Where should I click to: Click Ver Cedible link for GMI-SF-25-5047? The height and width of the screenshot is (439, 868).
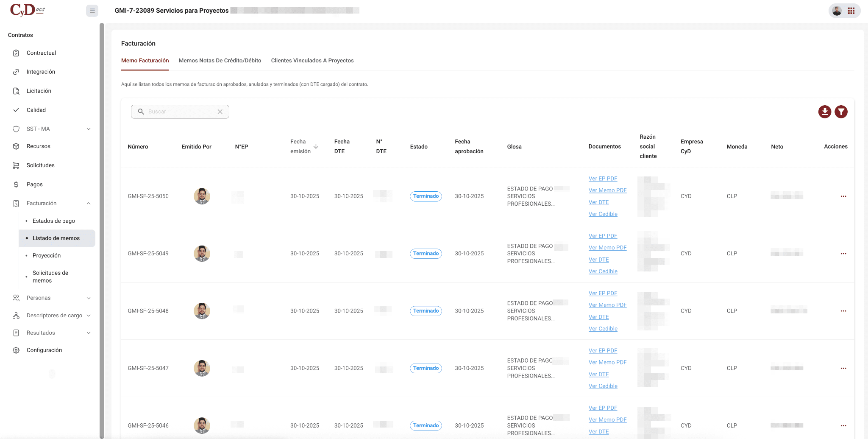click(x=603, y=386)
